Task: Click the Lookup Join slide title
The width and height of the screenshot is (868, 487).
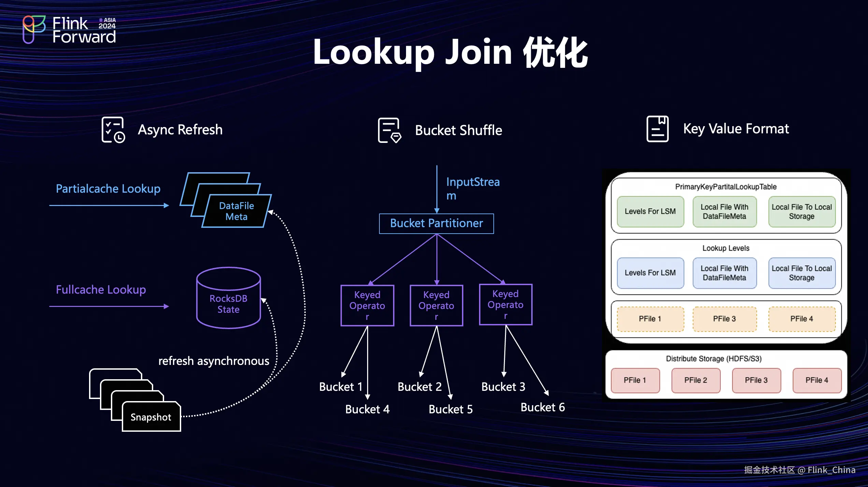Action: point(450,53)
